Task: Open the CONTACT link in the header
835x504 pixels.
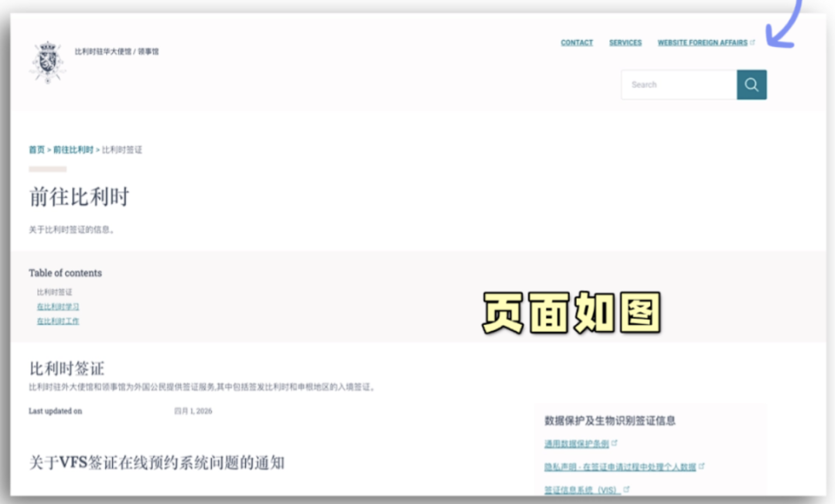Action: click(x=577, y=43)
